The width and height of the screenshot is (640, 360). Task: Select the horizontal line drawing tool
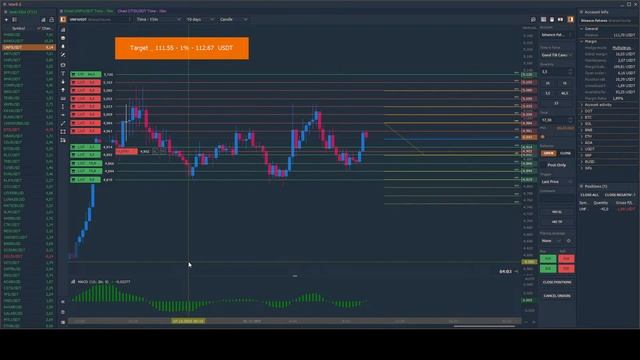pyautogui.click(x=63, y=115)
